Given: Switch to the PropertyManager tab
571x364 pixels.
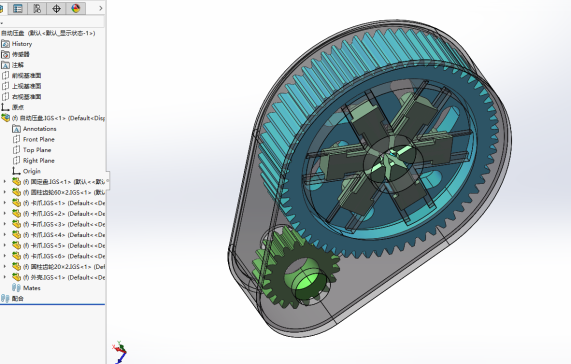Looking at the screenshot, I should tap(17, 8).
